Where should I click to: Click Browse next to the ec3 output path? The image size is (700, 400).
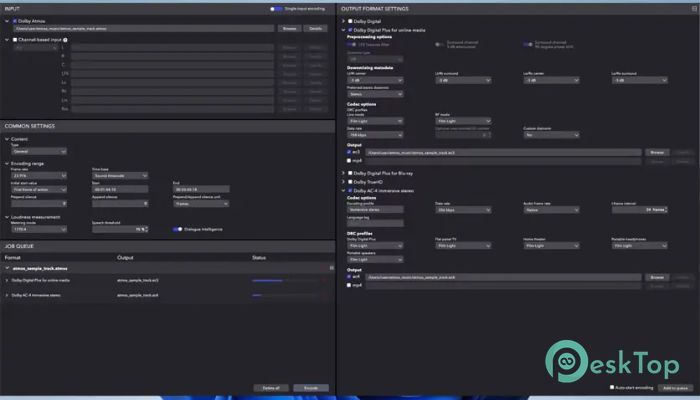tap(657, 152)
